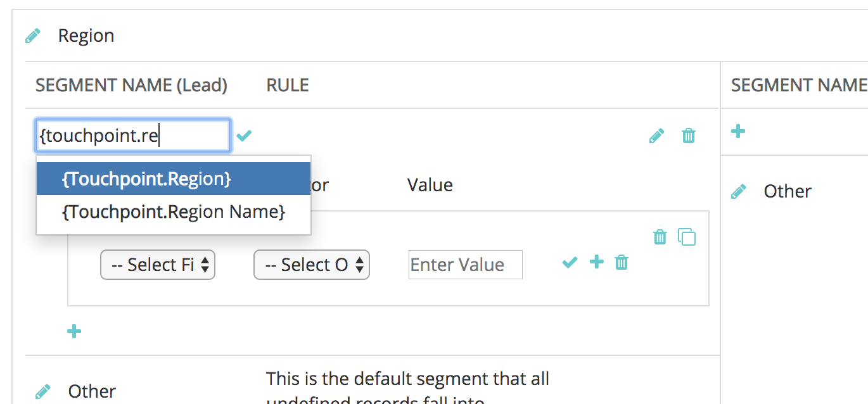The image size is (868, 404).
Task: Click the RULE column header
Action: [288, 85]
